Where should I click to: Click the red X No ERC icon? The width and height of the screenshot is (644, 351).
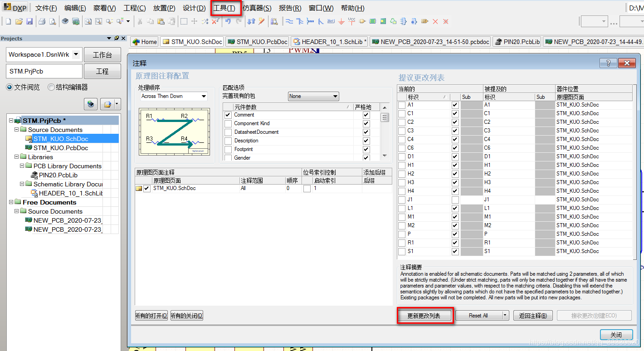click(435, 21)
